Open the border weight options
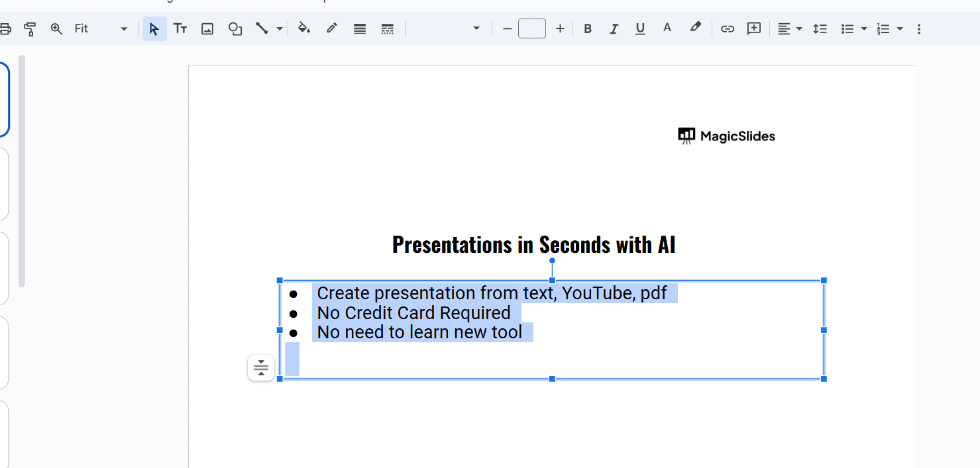980x468 pixels. coord(360,28)
